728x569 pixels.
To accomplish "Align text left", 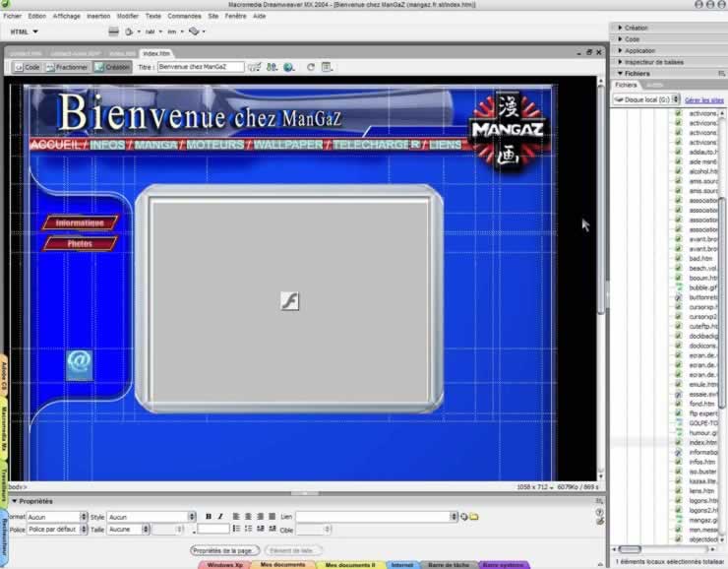I will 236,517.
